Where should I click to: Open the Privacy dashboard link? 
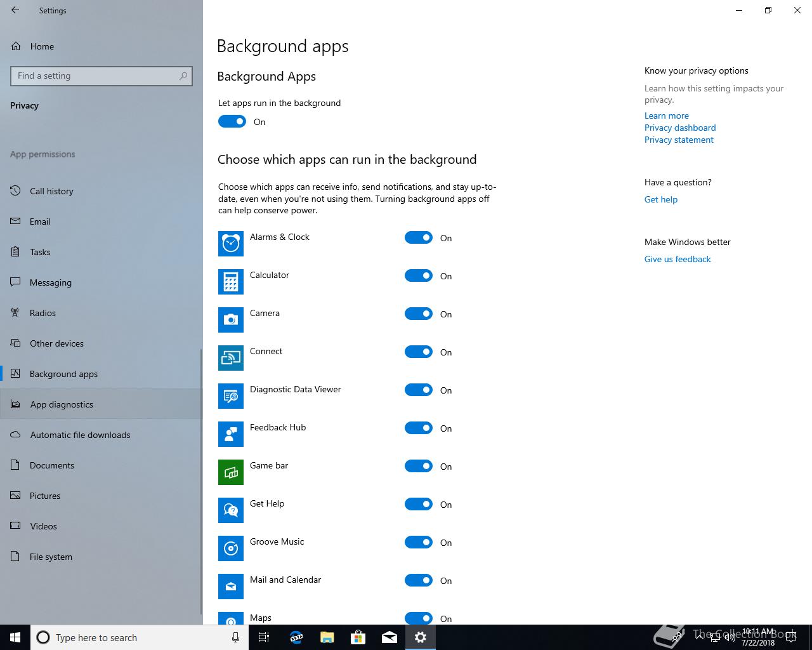680,128
